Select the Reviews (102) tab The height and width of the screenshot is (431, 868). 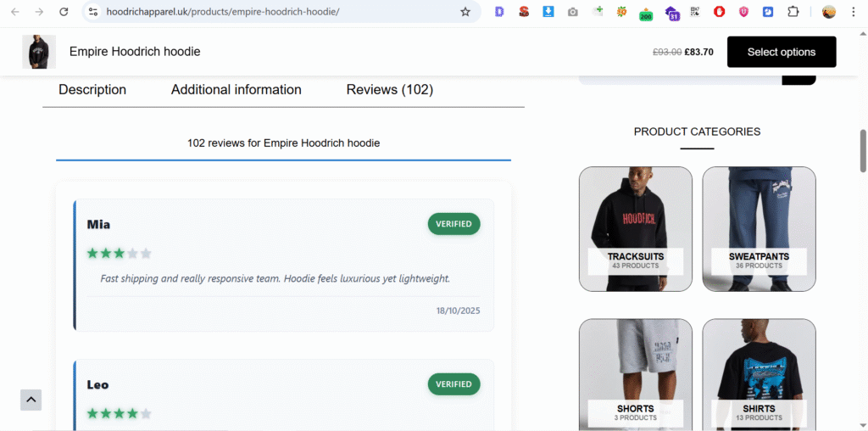[389, 90]
